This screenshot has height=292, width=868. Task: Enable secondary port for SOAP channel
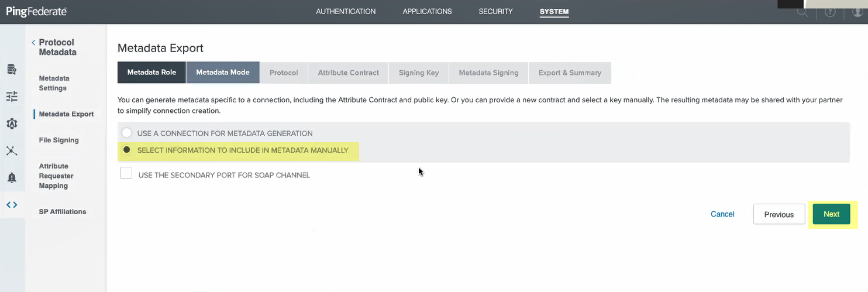(x=126, y=174)
